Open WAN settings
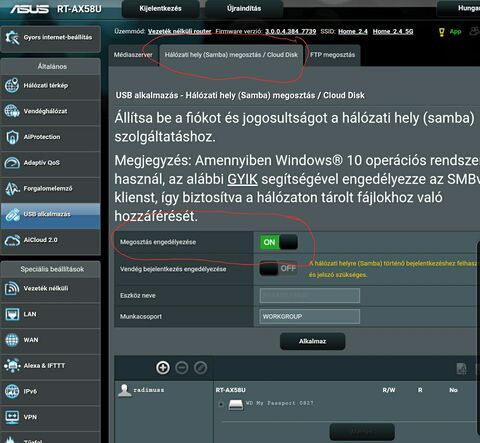Viewport: 480px width, 443px height. tap(50, 340)
